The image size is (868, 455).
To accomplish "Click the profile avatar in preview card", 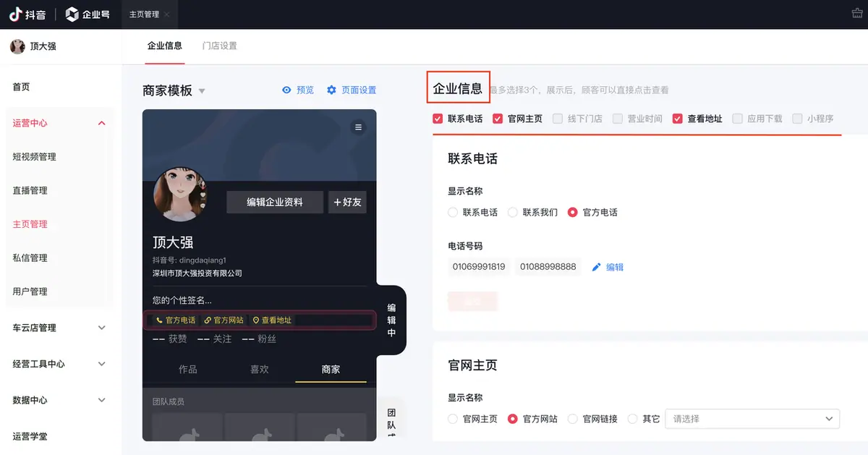I will pyautogui.click(x=180, y=194).
